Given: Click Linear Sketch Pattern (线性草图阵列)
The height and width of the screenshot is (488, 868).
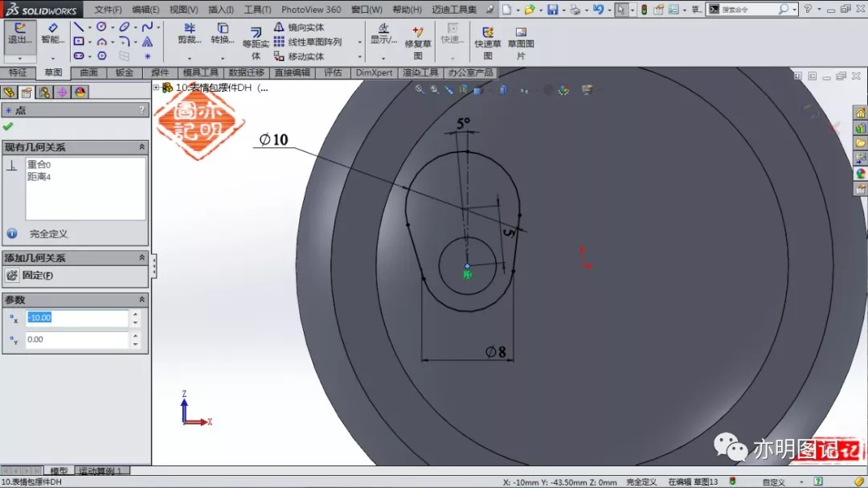Looking at the screenshot, I should coord(308,42).
